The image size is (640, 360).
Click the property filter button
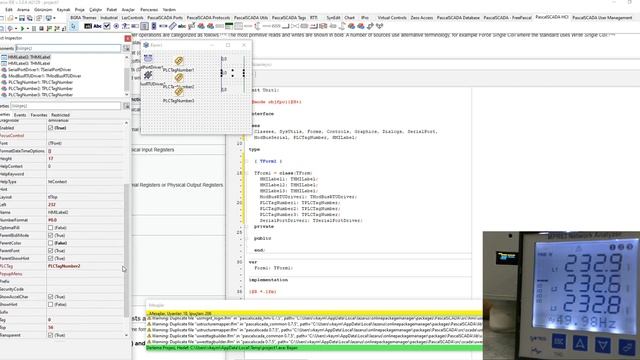pos(127,106)
